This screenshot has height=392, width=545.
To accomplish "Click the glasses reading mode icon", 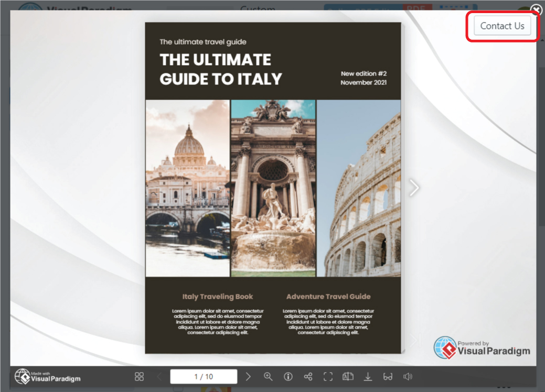I will point(388,377).
